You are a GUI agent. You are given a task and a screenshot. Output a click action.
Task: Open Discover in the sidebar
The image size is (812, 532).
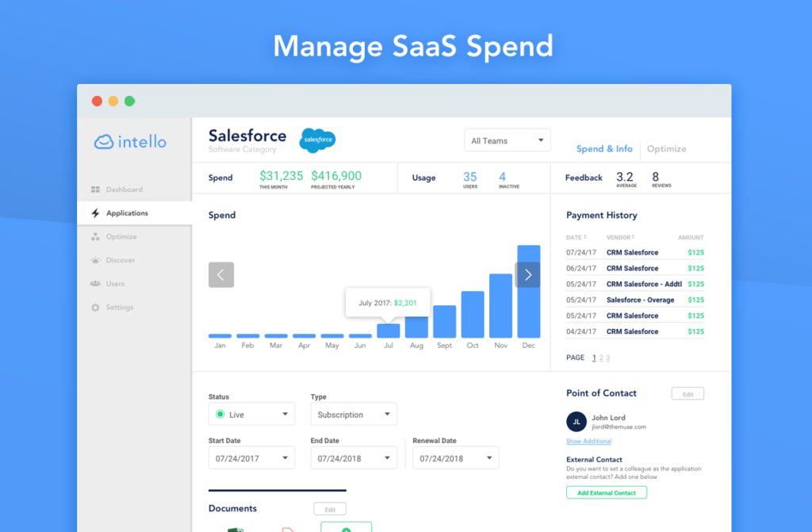pos(135,260)
